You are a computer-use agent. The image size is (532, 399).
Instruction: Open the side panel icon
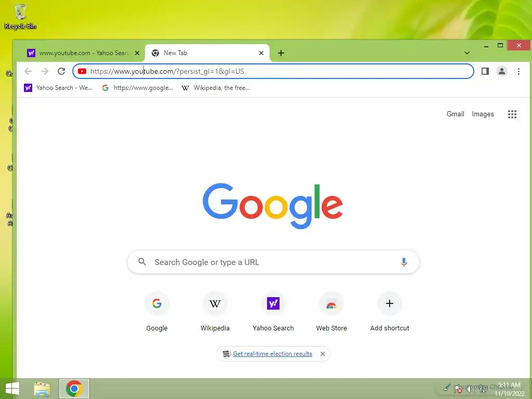485,71
